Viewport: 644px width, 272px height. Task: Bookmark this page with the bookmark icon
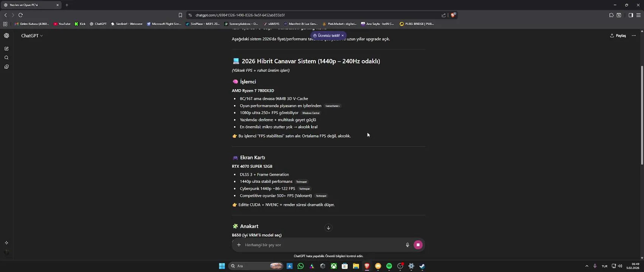click(x=180, y=15)
